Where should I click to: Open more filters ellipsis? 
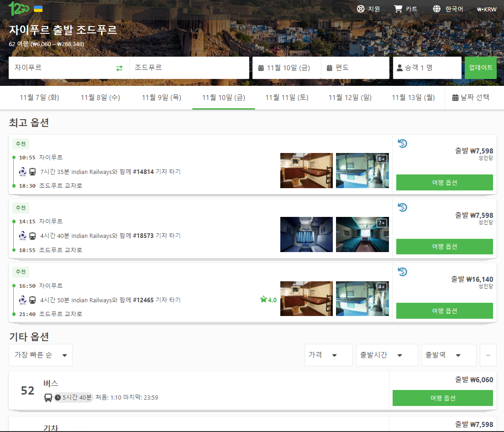point(488,355)
